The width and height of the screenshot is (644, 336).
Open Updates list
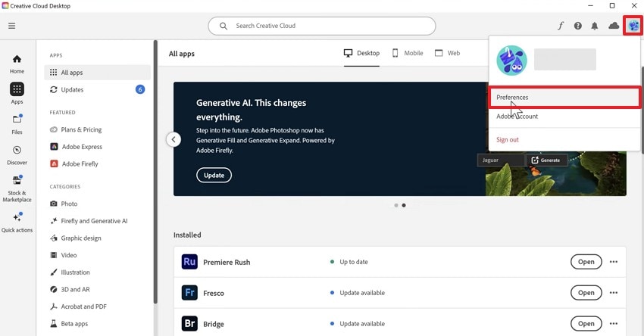click(97, 89)
